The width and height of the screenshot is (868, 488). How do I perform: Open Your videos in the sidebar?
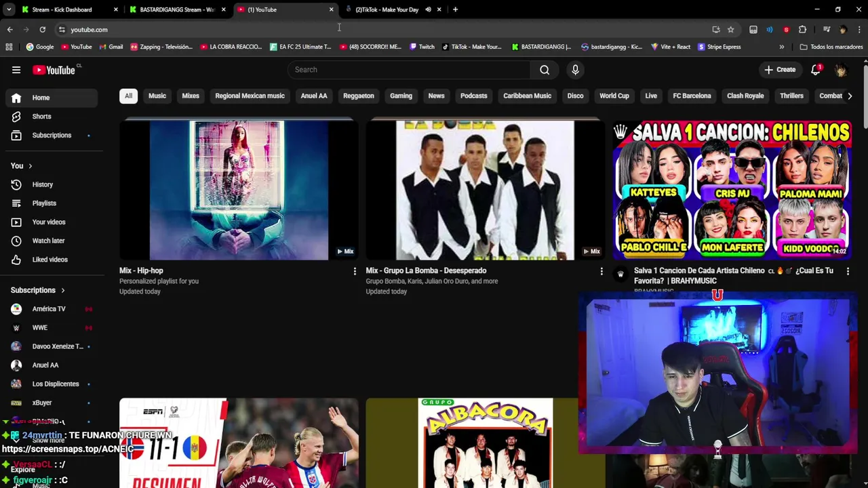(x=49, y=222)
